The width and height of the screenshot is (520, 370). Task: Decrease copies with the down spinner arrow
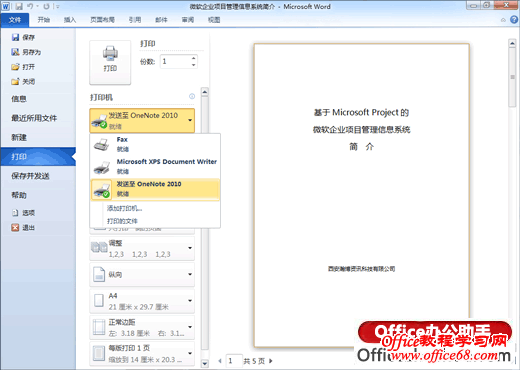(194, 65)
